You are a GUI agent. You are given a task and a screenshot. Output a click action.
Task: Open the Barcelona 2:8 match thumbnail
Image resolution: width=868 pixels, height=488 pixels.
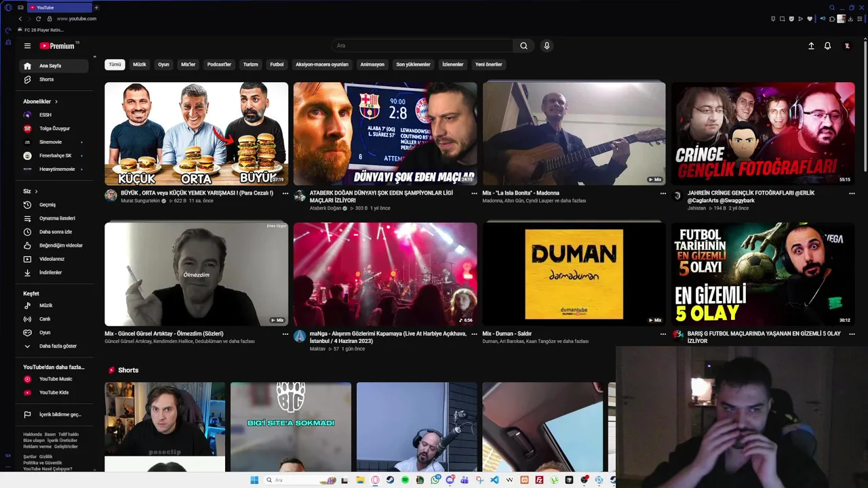pyautogui.click(x=385, y=134)
